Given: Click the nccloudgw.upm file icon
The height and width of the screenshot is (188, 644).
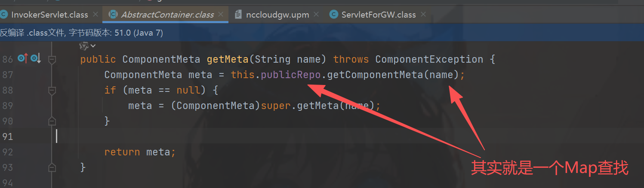Looking at the screenshot, I should pos(238,15).
